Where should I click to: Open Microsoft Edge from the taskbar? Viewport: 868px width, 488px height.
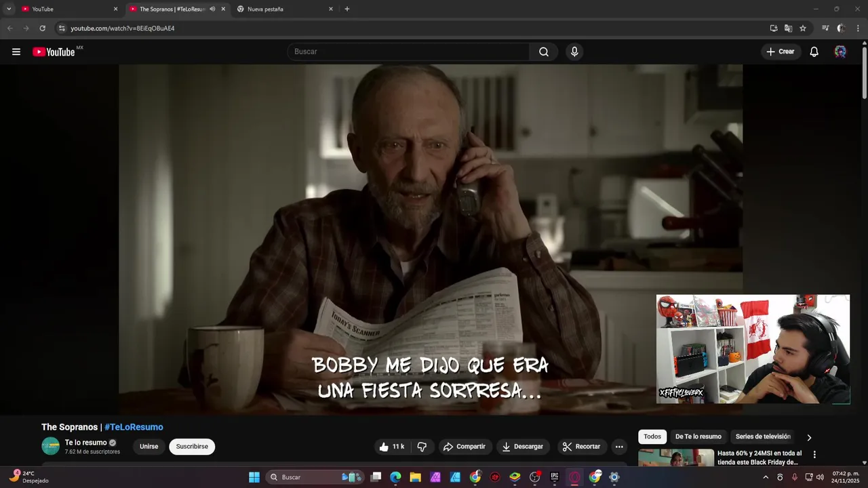pyautogui.click(x=395, y=477)
